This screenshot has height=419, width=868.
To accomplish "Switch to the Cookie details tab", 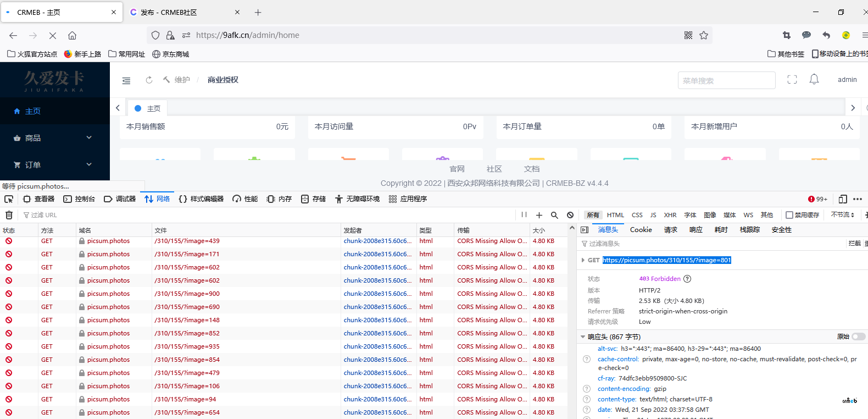I will 641,230.
